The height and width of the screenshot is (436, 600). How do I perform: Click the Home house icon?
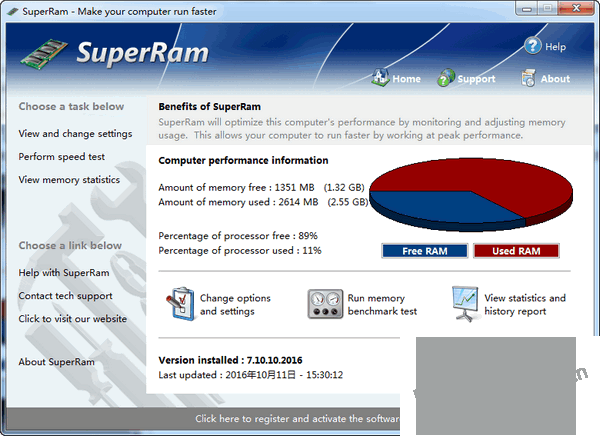coord(381,78)
